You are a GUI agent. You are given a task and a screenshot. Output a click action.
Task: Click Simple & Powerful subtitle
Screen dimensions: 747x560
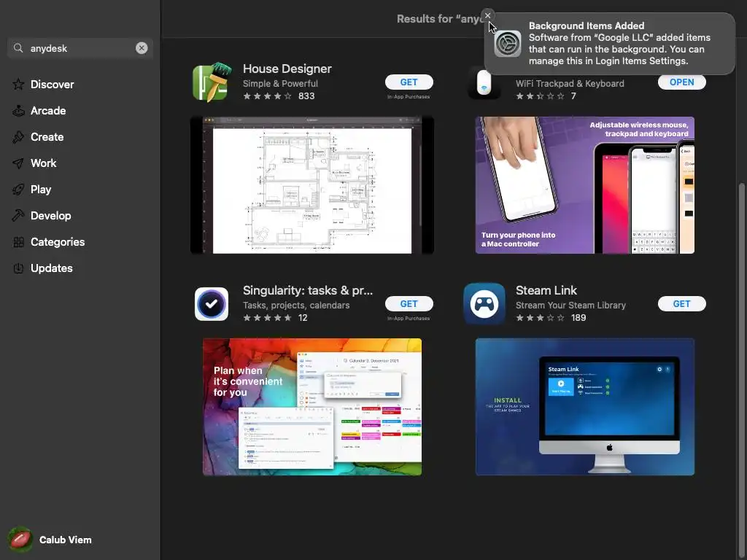pyautogui.click(x=280, y=83)
